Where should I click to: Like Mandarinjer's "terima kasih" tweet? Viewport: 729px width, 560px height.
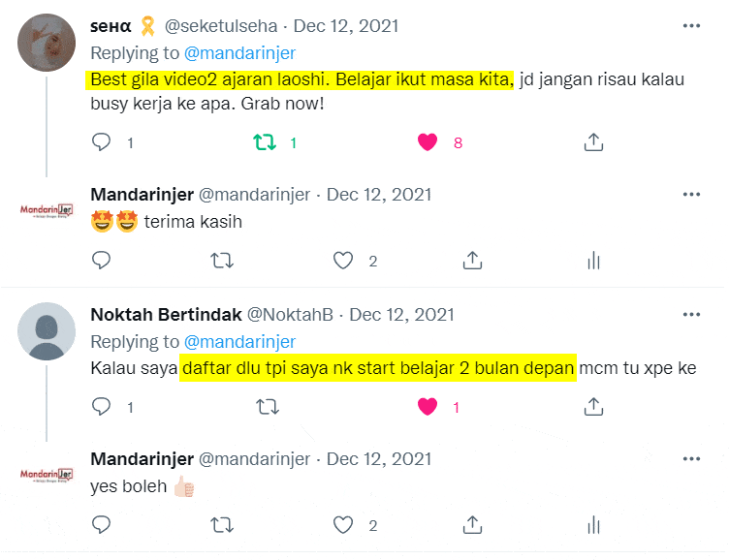(x=342, y=261)
